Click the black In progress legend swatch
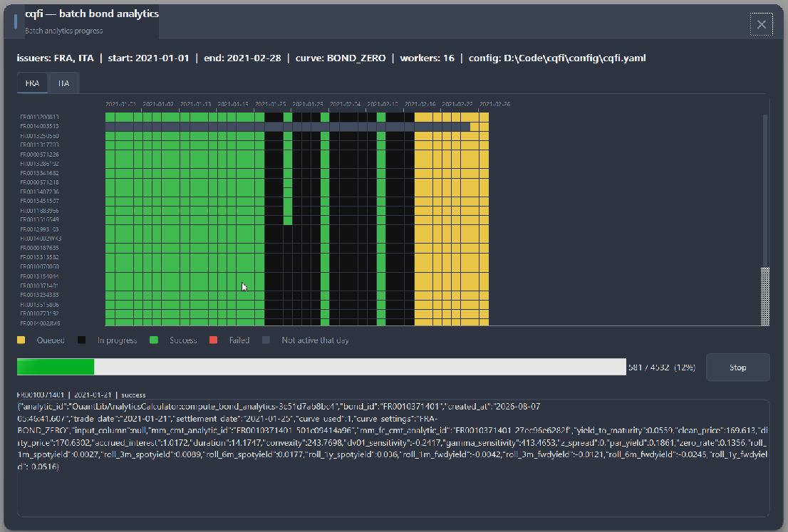Screen dimensions: 788x532 81,340
